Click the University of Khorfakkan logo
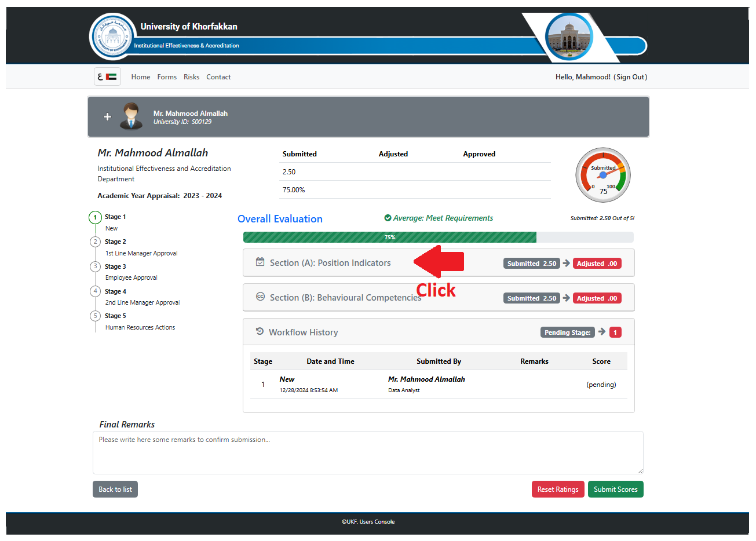Image resolution: width=756 pixels, height=541 pixels. click(113, 36)
